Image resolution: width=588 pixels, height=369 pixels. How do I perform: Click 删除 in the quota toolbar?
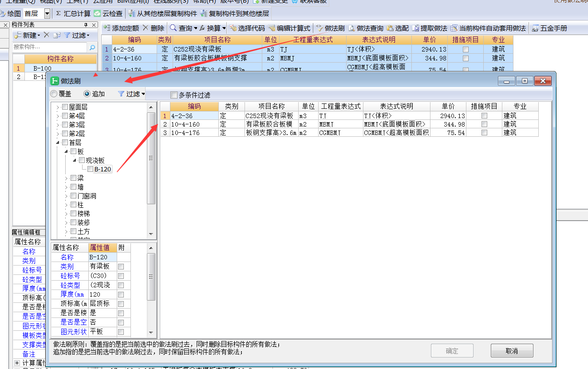click(x=153, y=28)
